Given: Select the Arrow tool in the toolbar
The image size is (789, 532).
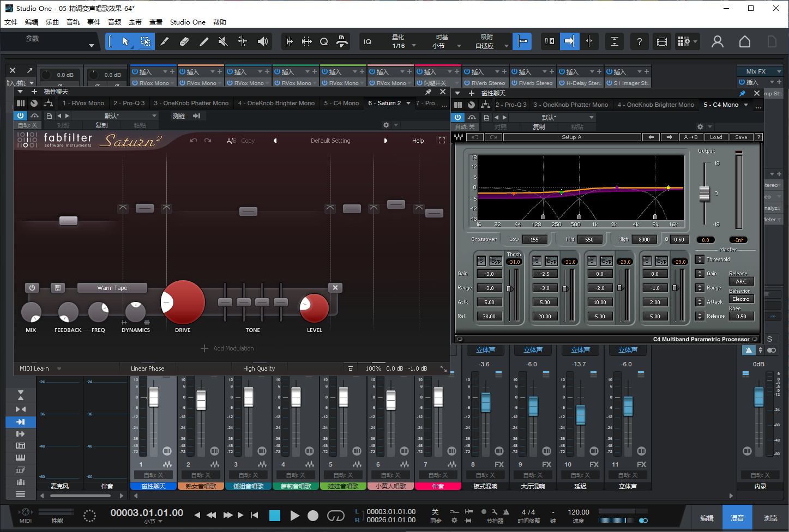Looking at the screenshot, I should pyautogui.click(x=127, y=41).
